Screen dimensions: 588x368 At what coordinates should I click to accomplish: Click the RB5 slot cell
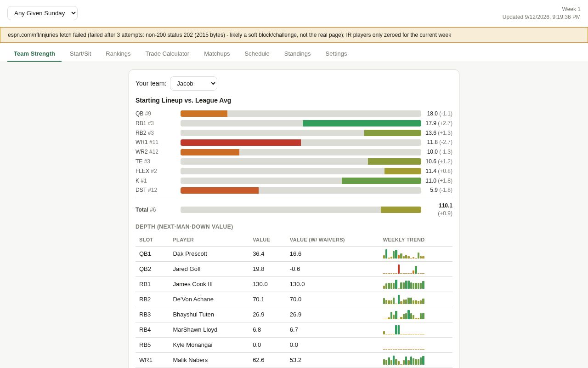tap(145, 345)
